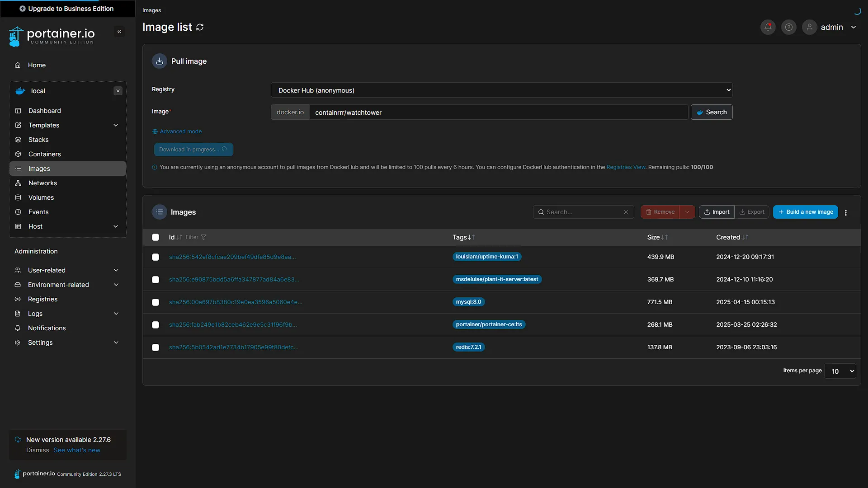Open the table settings three-dots menu
868x488 pixels.
coord(845,212)
